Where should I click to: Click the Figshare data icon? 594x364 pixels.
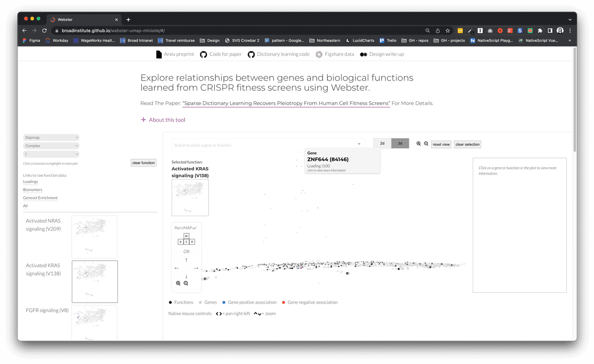tap(320, 54)
